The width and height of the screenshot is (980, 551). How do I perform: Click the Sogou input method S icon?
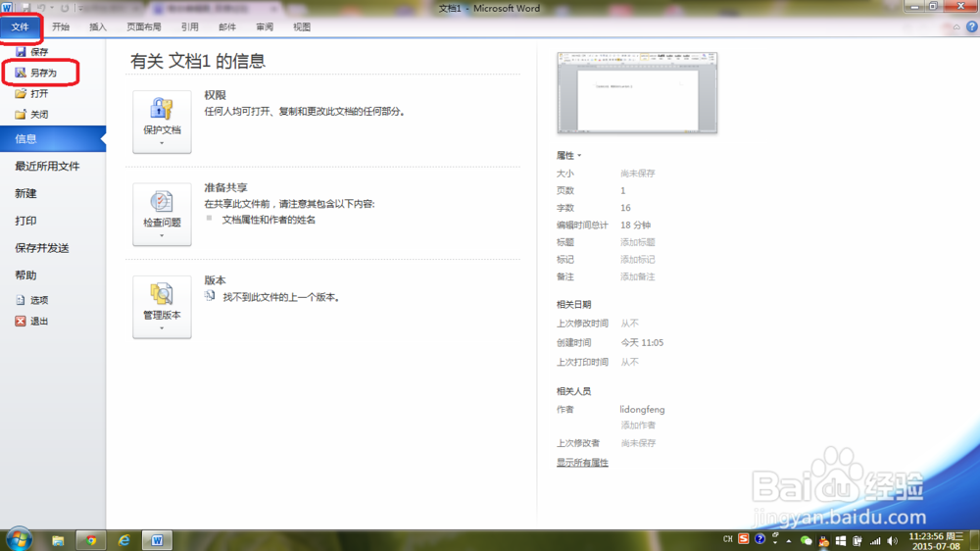tap(743, 539)
